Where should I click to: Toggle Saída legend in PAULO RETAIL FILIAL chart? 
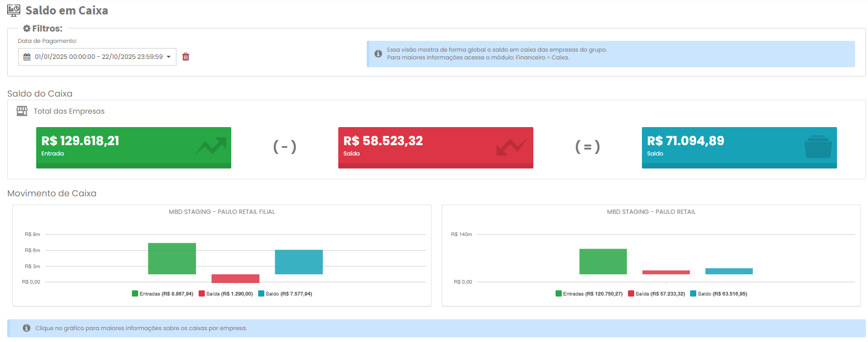(226, 294)
